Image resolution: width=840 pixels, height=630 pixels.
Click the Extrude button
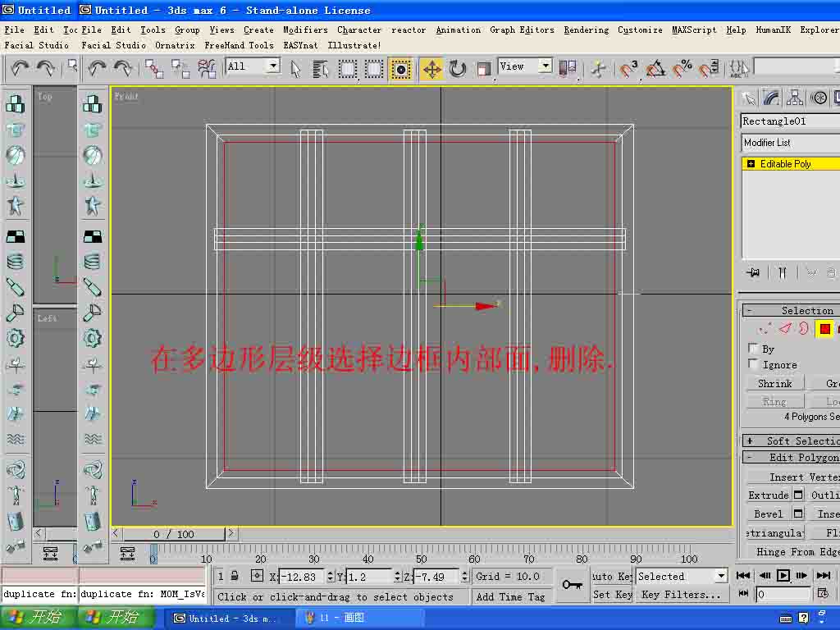768,495
